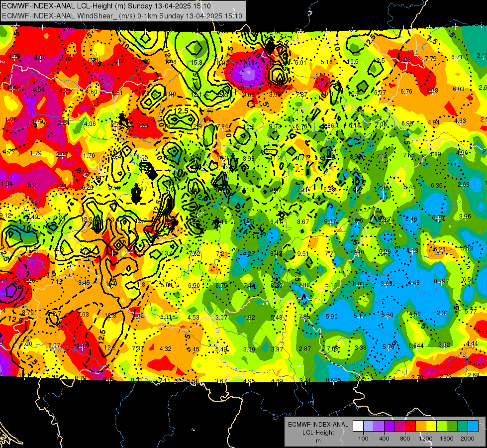Click the map value 7.84
The width and height of the screenshot is (487, 448).
tap(222, 126)
